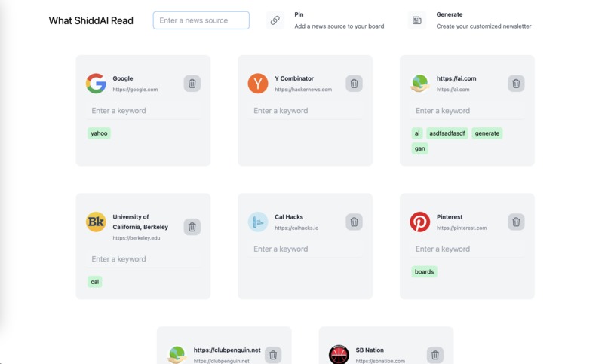Click the Pinterest logo
Screen dimensions: 608x364
(420, 222)
